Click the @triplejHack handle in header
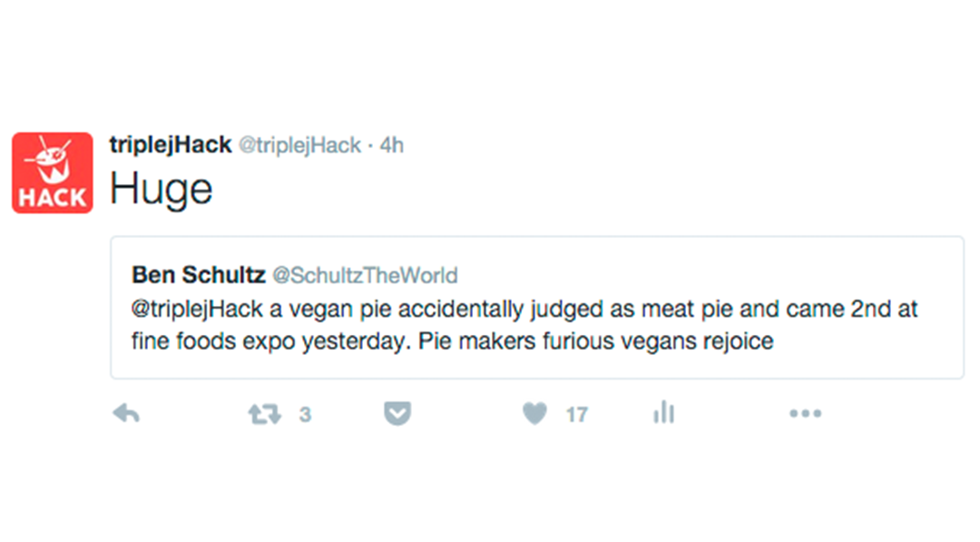980x542 pixels. (300, 145)
